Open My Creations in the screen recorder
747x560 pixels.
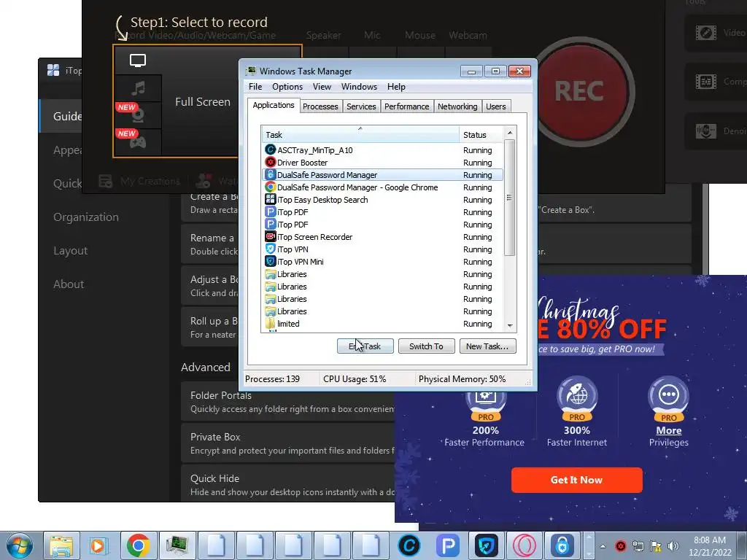coord(139,181)
